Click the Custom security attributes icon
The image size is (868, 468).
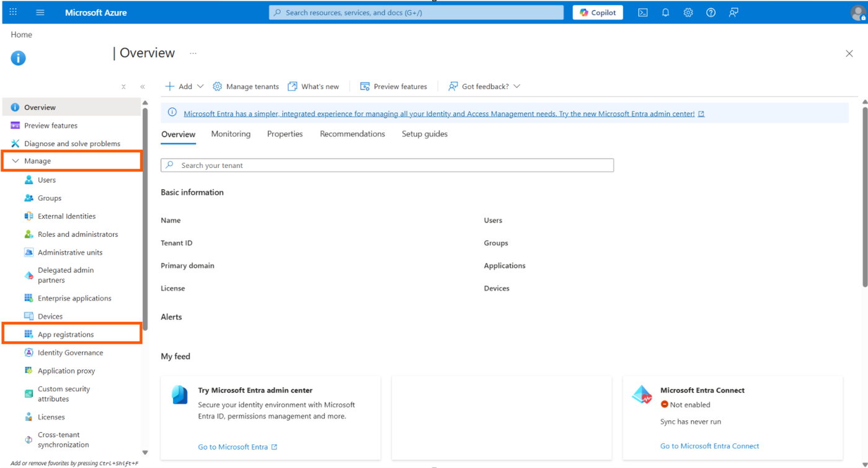tap(29, 394)
